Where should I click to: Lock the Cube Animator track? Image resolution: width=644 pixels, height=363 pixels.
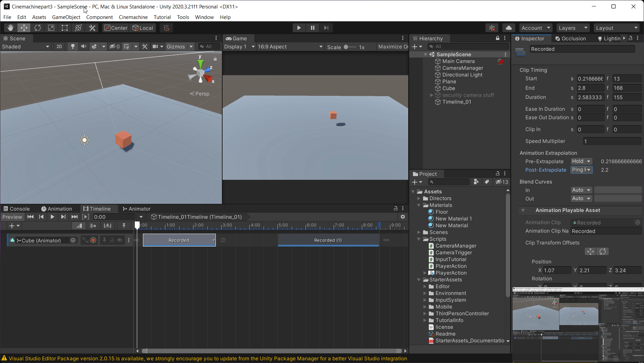point(112,240)
